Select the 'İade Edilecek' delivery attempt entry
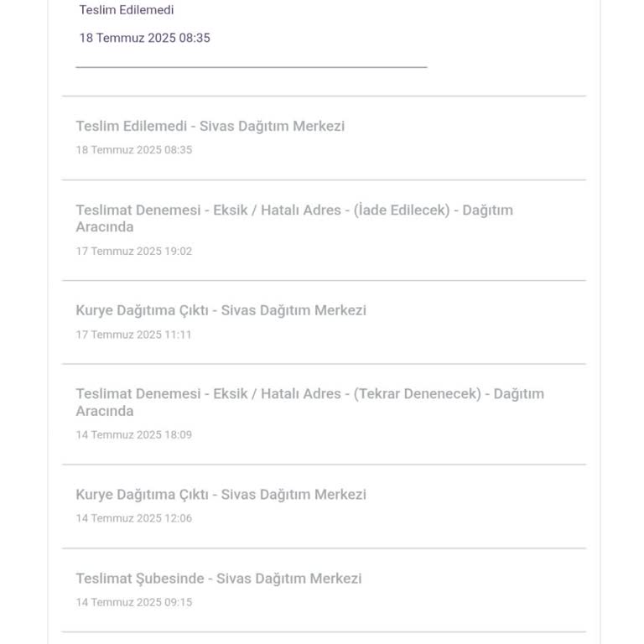This screenshot has height=644, width=644. click(293, 210)
